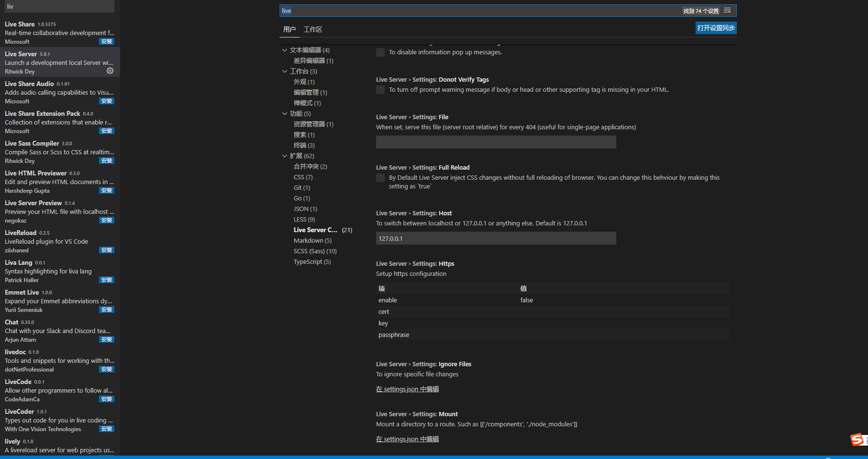Collapse the 功能 tree section

point(284,113)
